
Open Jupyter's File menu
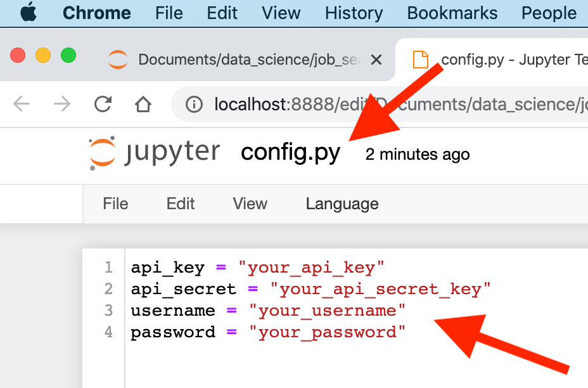tap(115, 204)
